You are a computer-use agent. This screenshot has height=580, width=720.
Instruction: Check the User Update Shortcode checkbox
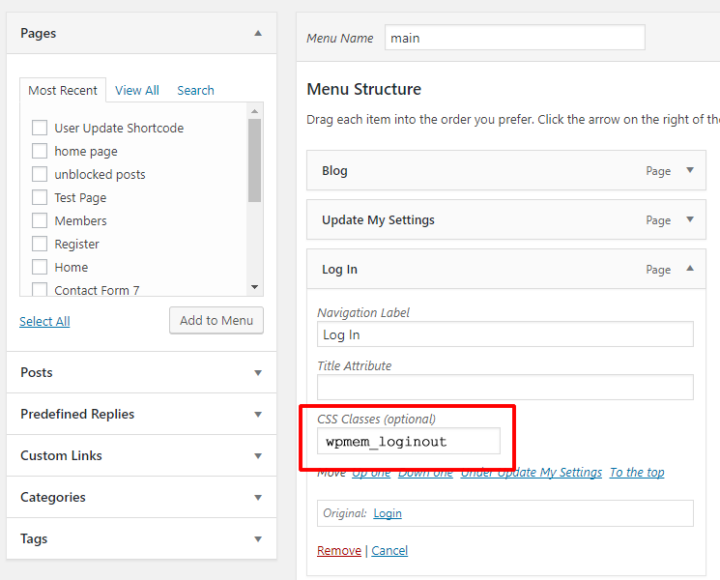coord(40,128)
